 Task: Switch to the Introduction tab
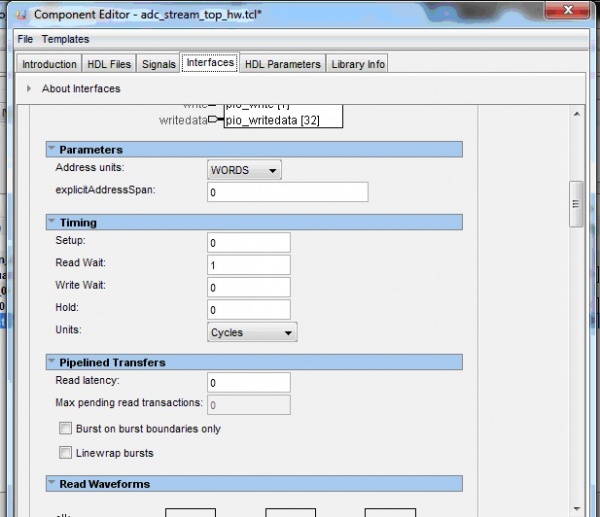click(x=49, y=64)
